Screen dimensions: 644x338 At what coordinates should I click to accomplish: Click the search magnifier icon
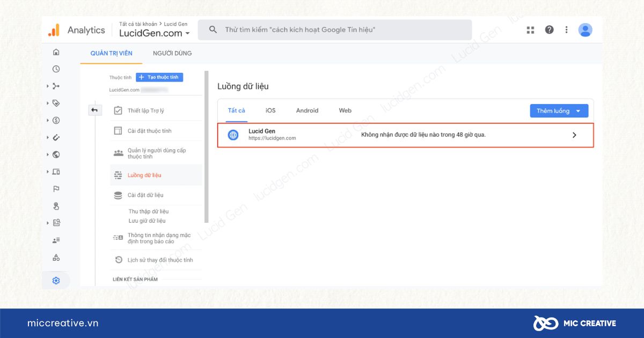click(x=213, y=30)
